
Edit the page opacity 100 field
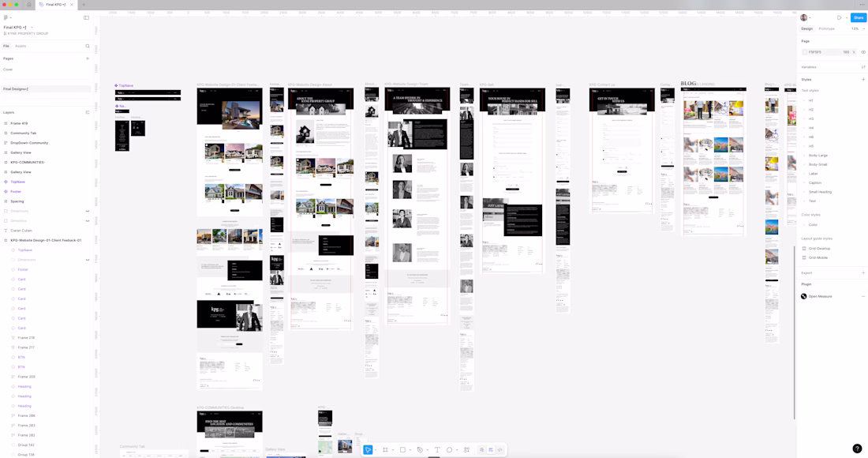[846, 52]
